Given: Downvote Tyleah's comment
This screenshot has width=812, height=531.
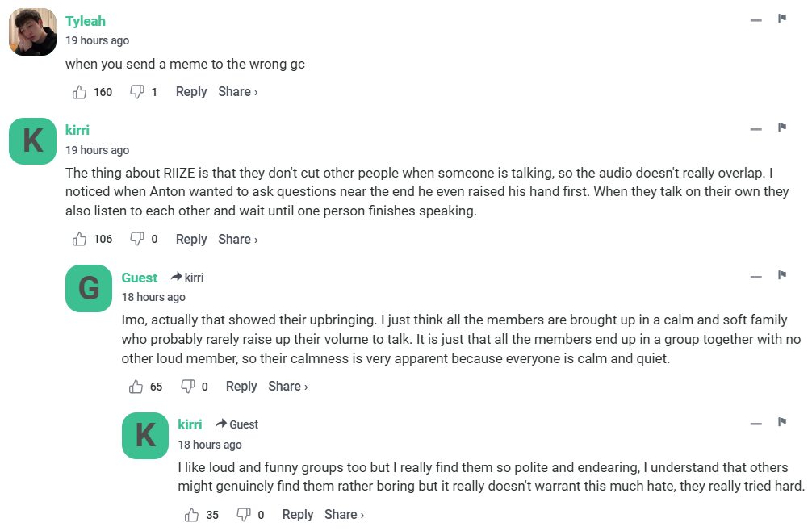Looking at the screenshot, I should click(x=137, y=92).
